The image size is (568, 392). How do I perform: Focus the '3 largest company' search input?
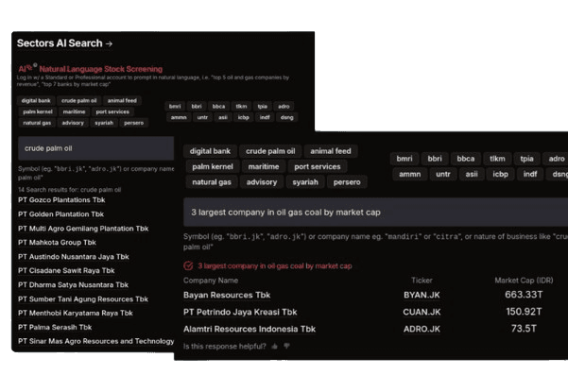[375, 213]
